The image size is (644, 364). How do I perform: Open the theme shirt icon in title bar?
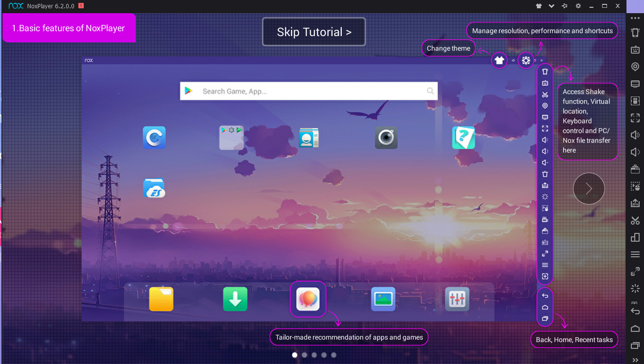(x=539, y=6)
